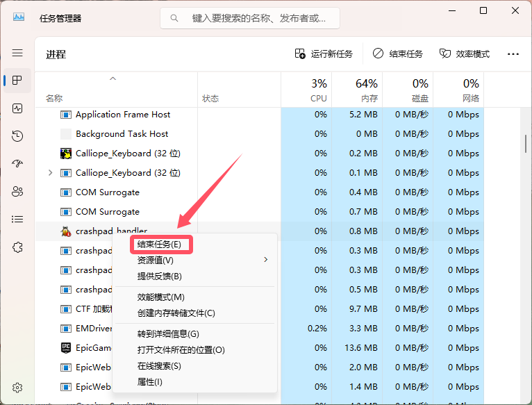Open the Performance sidebar icon
532x405 pixels.
(x=17, y=108)
